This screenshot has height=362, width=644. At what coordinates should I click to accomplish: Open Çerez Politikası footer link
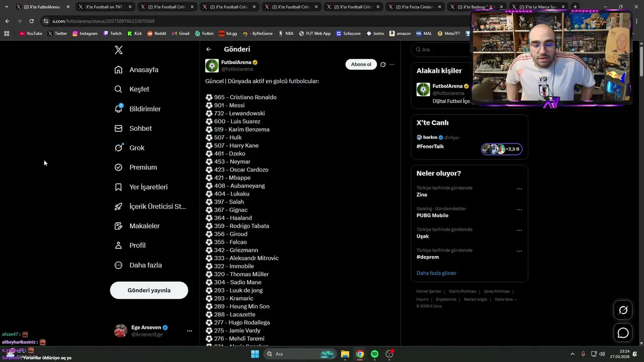pos(497,291)
